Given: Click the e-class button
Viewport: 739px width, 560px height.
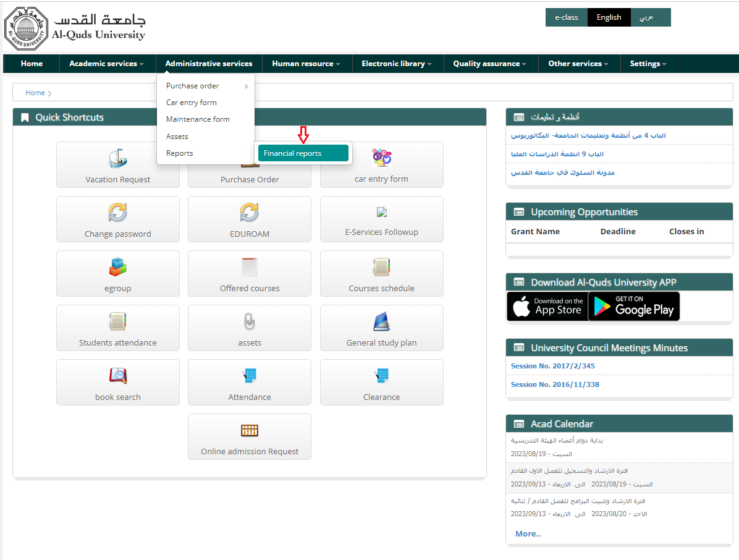Looking at the screenshot, I should [x=567, y=17].
